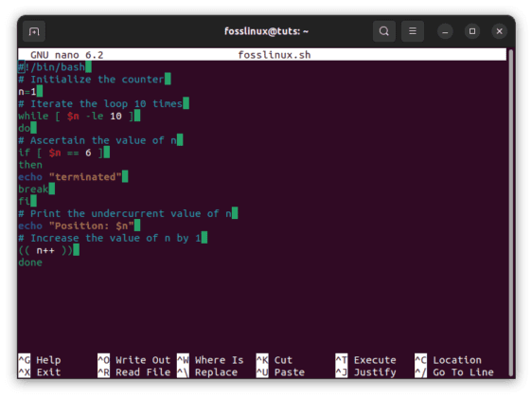Click the ^K Cut shortcut

[x=275, y=360]
